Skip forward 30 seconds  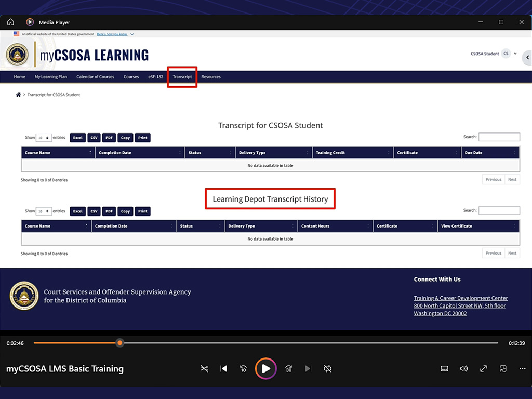[x=289, y=369]
